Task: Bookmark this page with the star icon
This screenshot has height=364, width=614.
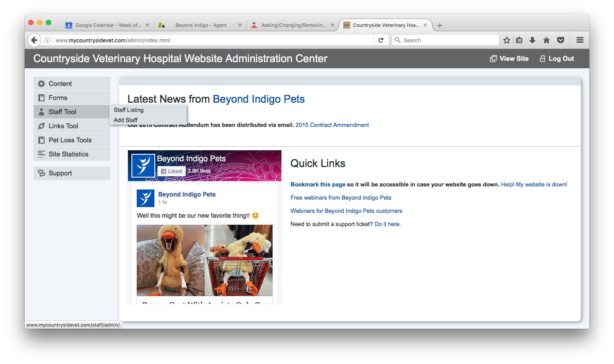Action: tap(507, 40)
